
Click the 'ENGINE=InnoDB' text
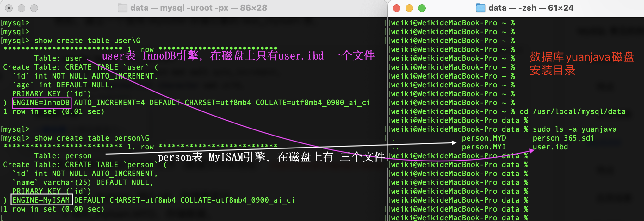pos(41,103)
